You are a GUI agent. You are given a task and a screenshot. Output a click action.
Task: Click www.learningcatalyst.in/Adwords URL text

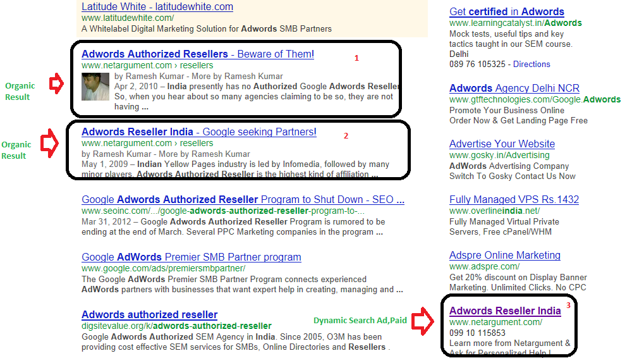point(516,23)
